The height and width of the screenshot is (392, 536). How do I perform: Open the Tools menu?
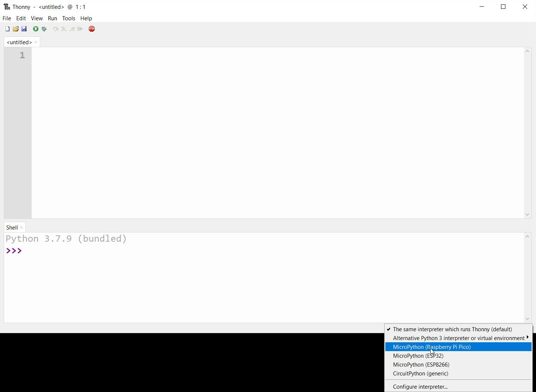[69, 18]
